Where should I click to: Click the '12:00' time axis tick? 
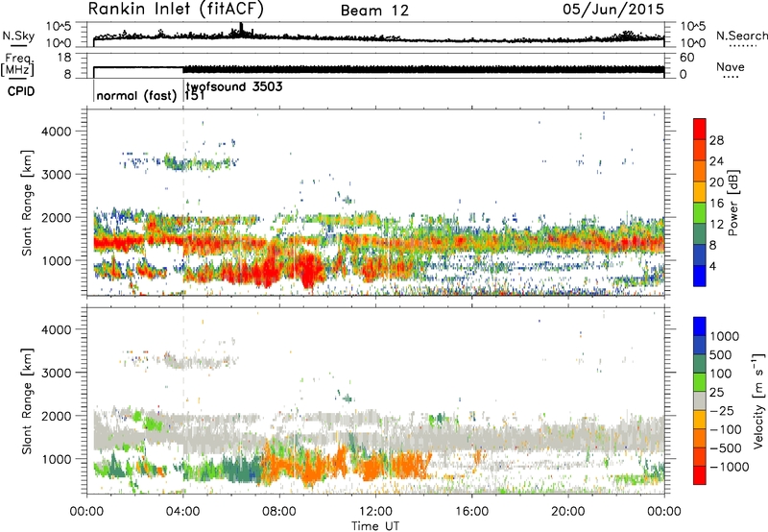click(x=375, y=512)
